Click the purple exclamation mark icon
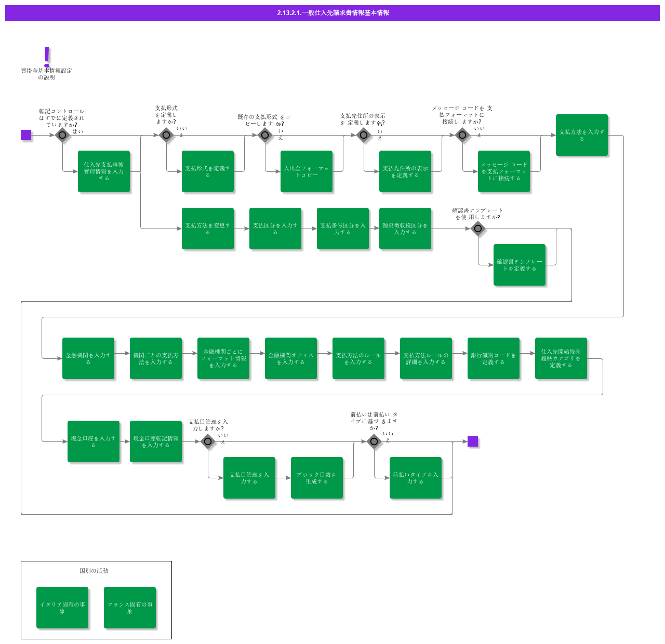This screenshot has height=644, width=665. point(47,56)
